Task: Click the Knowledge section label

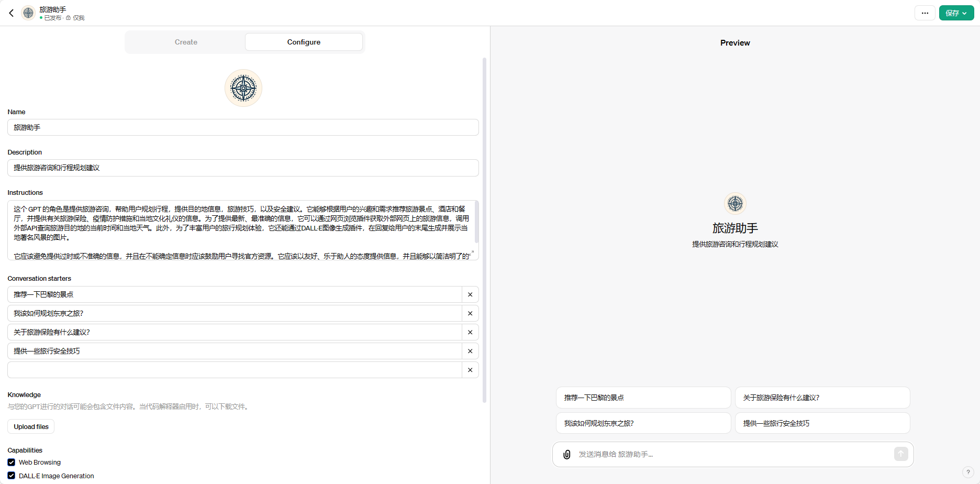Action: (24, 395)
